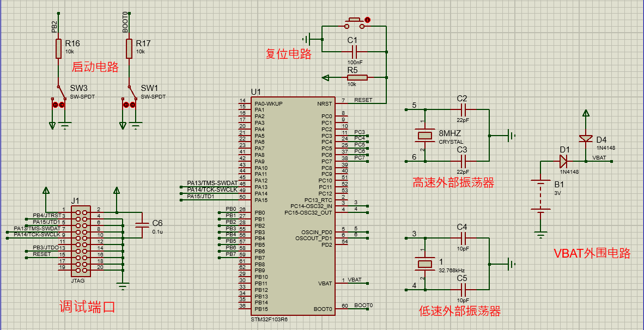Select diode D4 1N4148 symbol
Screen dimensions: 644x330
[x=586, y=139]
